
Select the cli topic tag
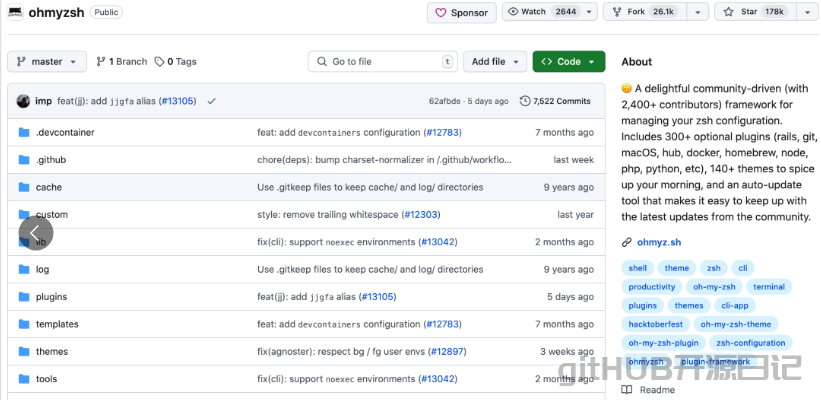pos(743,268)
